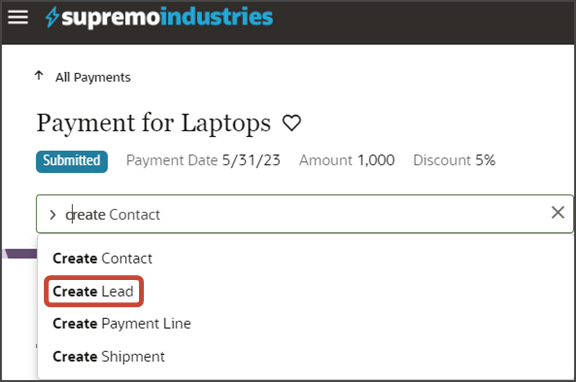The width and height of the screenshot is (576, 382).
Task: Click the dark header bar background
Action: 422,22
